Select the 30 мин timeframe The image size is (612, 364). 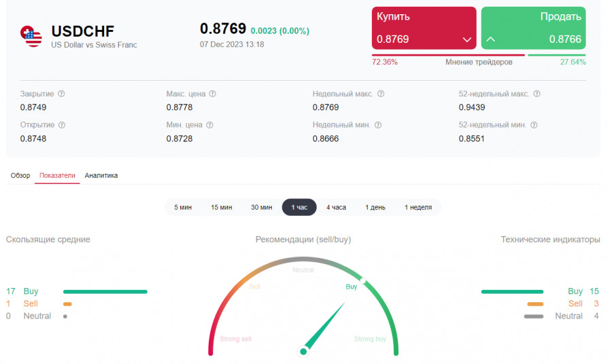click(261, 207)
